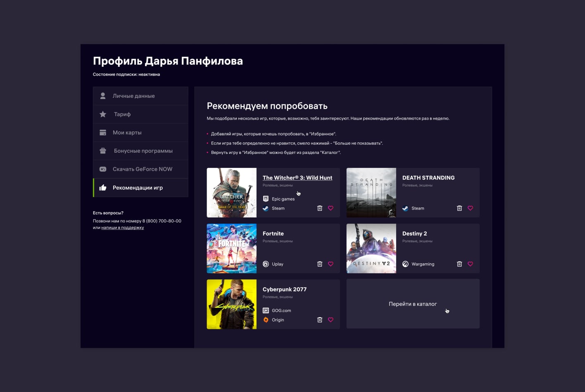Open Destiny 2 game title
This screenshot has width=585, height=392.
click(414, 234)
